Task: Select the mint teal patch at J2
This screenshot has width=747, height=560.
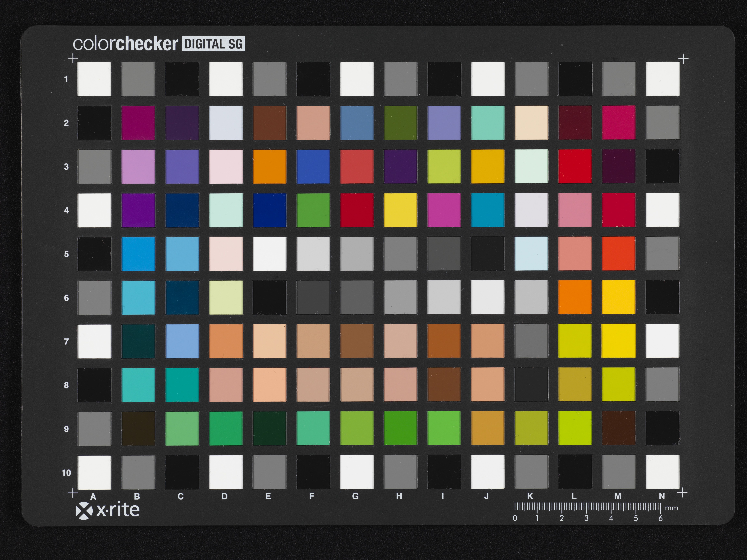Action: (488, 123)
